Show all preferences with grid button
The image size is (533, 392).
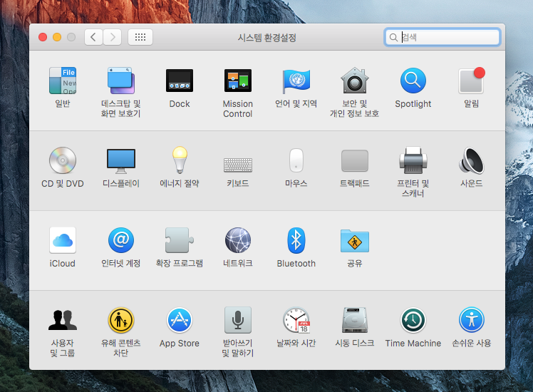tap(140, 37)
